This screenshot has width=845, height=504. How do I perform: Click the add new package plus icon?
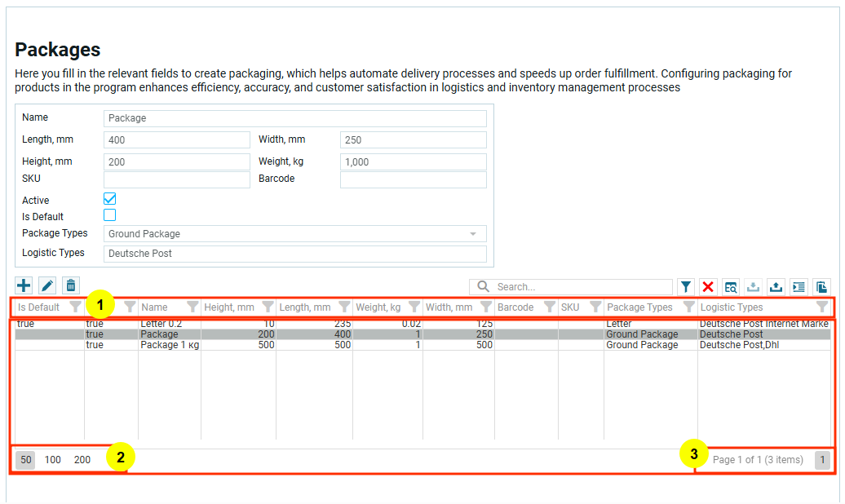(x=24, y=285)
